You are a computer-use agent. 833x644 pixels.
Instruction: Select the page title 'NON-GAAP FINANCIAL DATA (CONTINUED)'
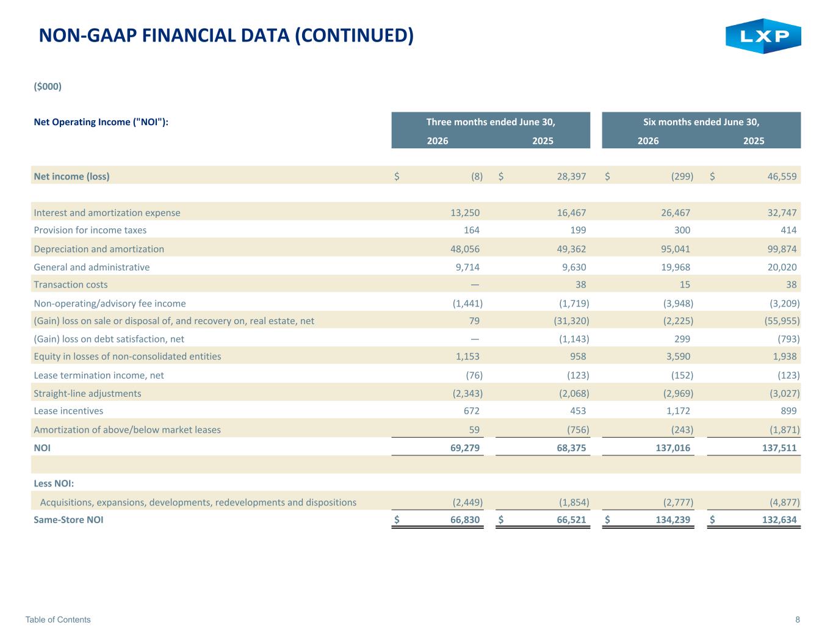(226, 35)
